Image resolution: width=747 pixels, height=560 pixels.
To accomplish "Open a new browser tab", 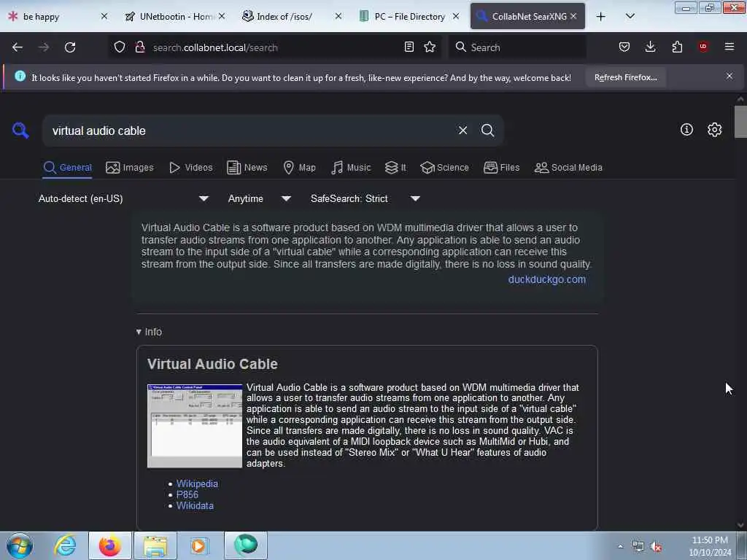I will 601,16.
